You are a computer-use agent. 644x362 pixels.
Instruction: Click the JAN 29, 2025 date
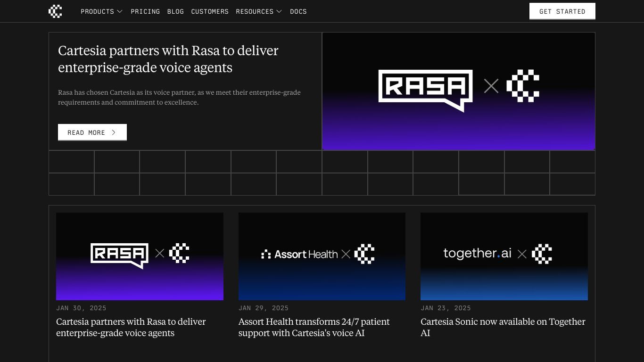tap(264, 308)
